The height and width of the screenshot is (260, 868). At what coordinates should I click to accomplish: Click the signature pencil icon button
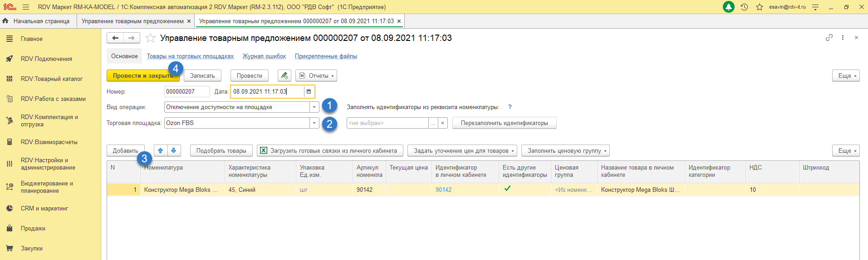click(x=284, y=75)
